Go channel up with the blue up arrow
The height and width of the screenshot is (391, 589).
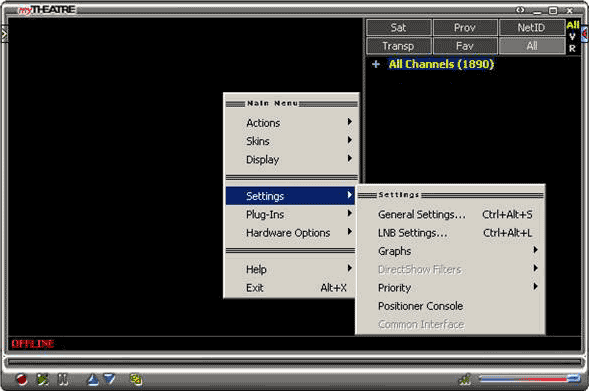(92, 379)
